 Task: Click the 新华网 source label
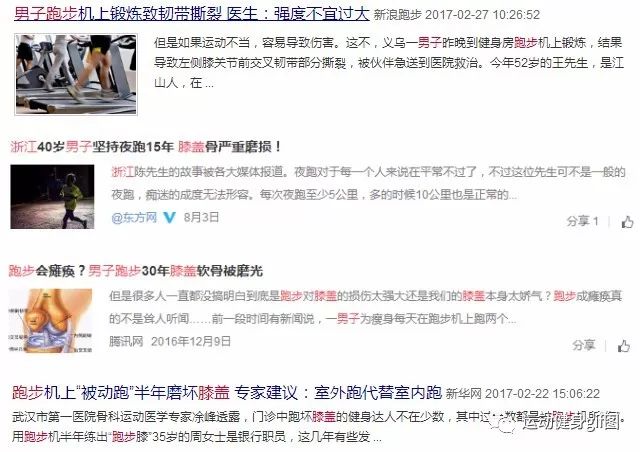pos(464,394)
